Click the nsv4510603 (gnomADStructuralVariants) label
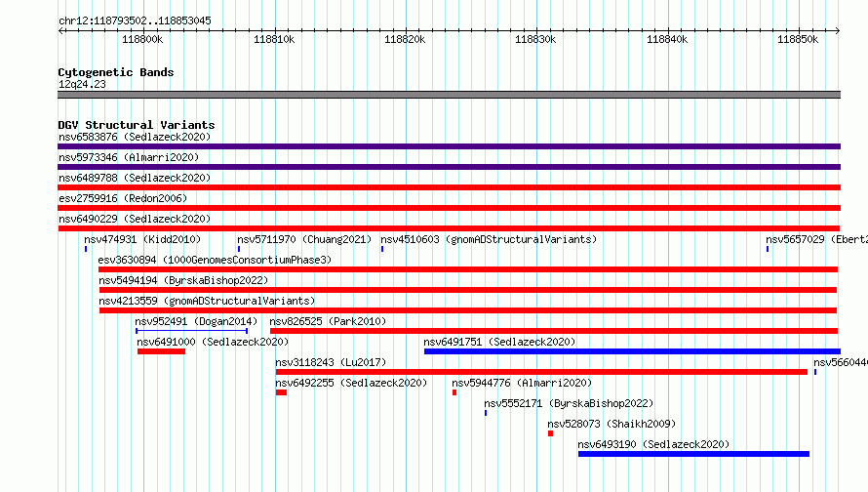868x492 pixels. (x=489, y=239)
